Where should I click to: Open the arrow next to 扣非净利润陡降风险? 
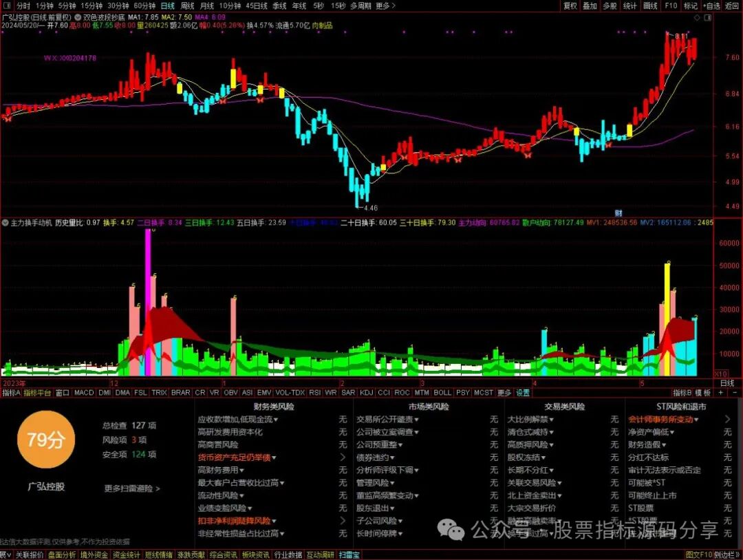pos(343,521)
